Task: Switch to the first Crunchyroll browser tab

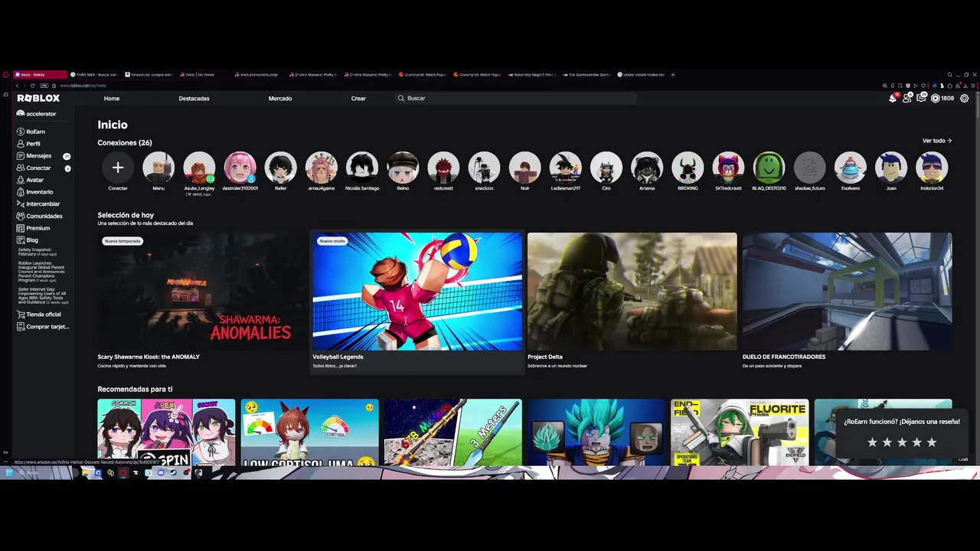Action: point(423,74)
